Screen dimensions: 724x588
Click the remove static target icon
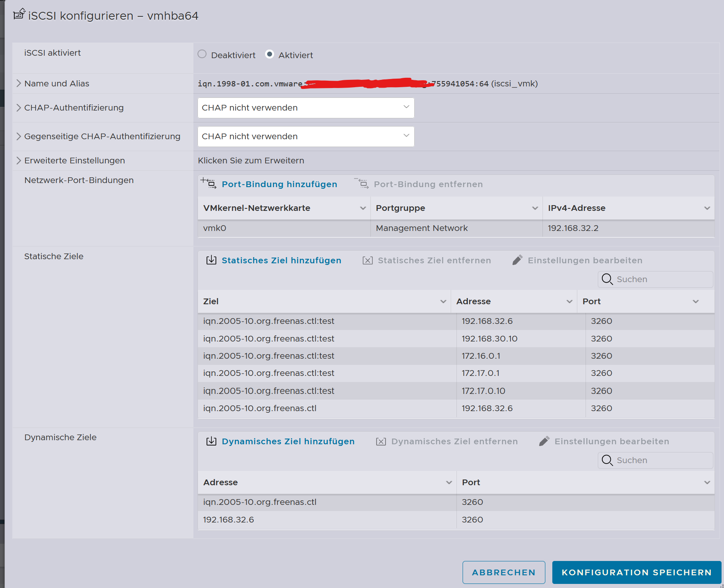368,260
